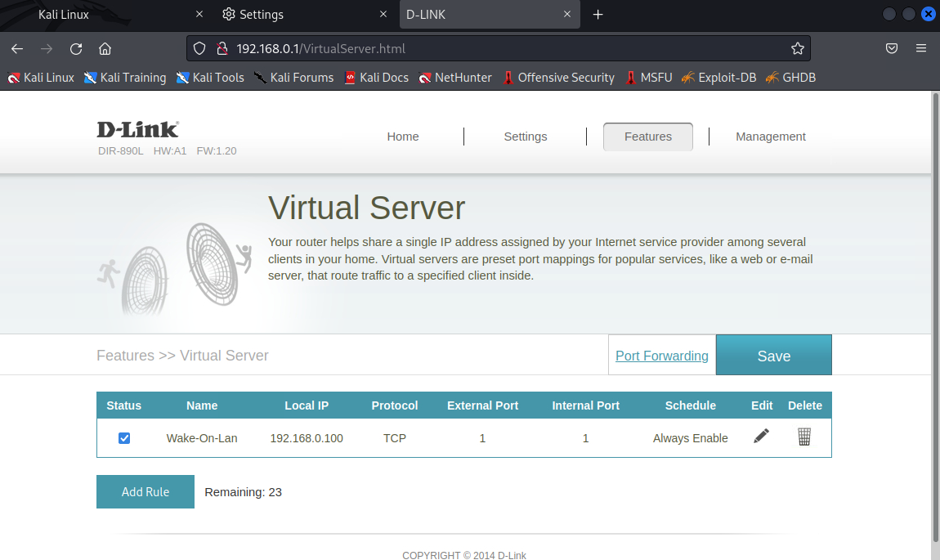Click the Internal Port column header
This screenshot has width=940, height=560.
(586, 405)
